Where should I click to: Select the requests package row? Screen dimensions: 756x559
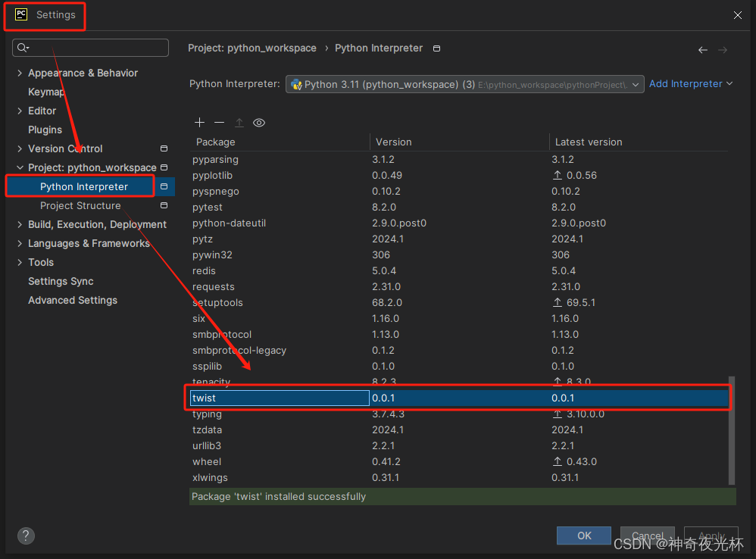coord(214,287)
